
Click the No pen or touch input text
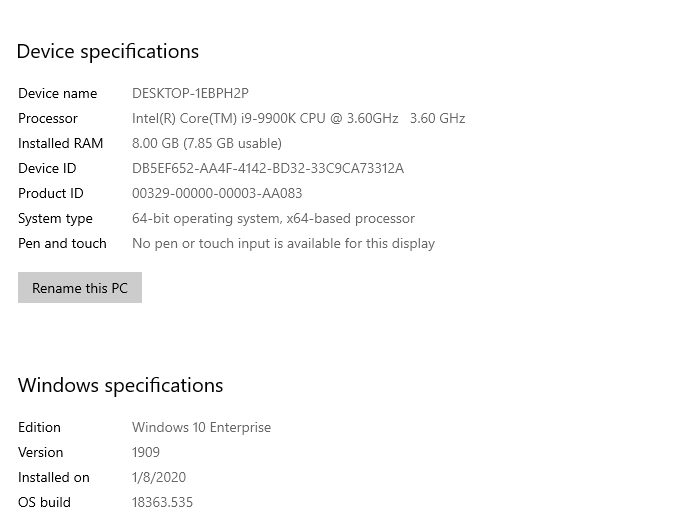pyautogui.click(x=283, y=244)
